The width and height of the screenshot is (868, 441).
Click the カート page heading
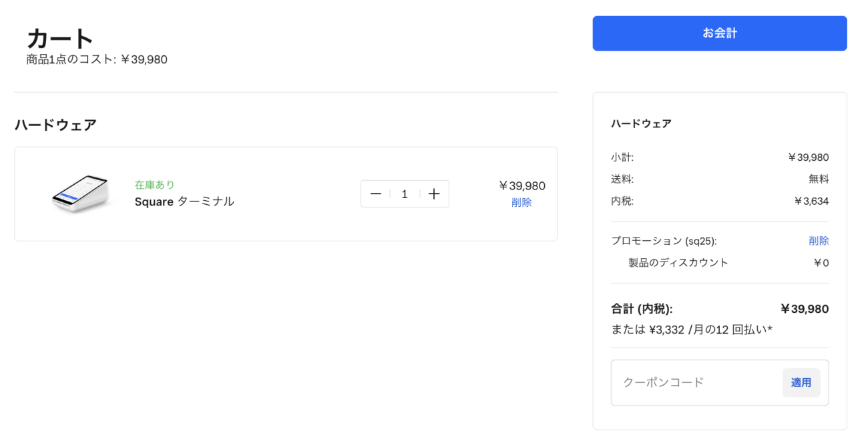click(x=60, y=38)
